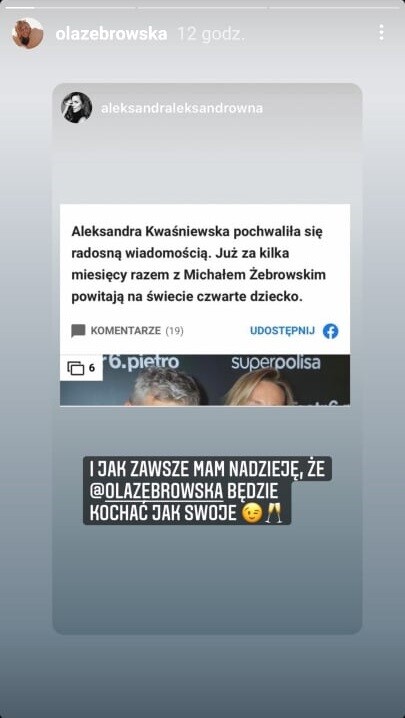This screenshot has width=405, height=718.
Task: Click the third story progress bar segment
Action: [x=334, y=8]
